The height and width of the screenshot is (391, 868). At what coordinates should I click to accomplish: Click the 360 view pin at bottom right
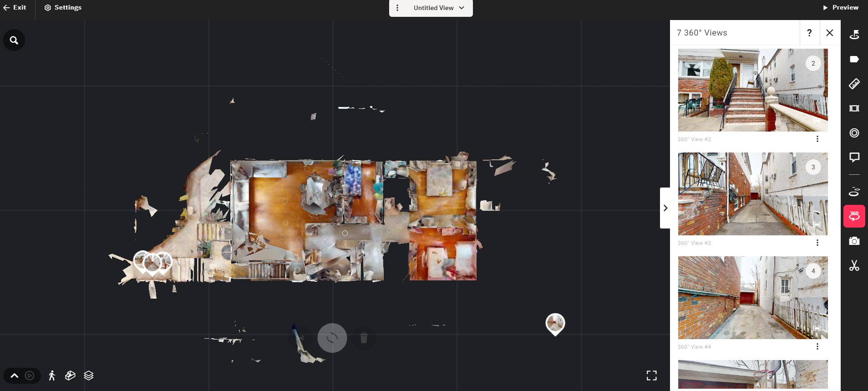555,324
